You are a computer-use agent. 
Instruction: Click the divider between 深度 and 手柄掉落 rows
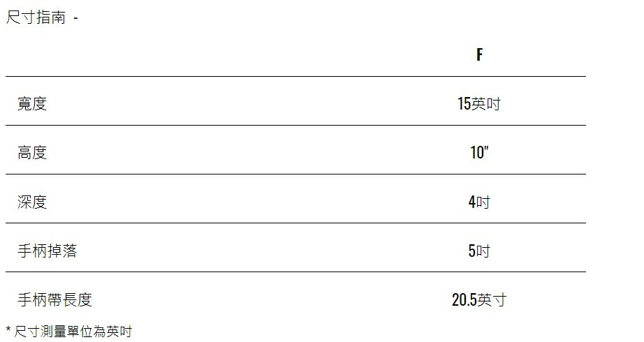click(x=295, y=223)
